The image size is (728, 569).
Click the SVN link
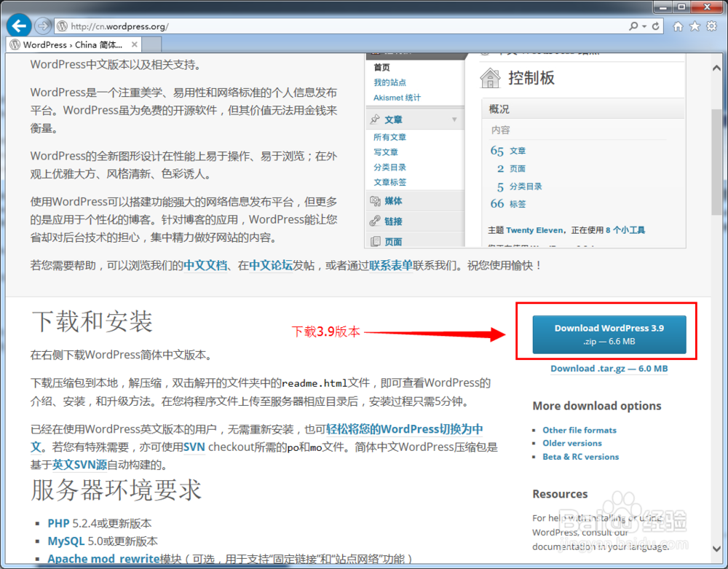194,447
